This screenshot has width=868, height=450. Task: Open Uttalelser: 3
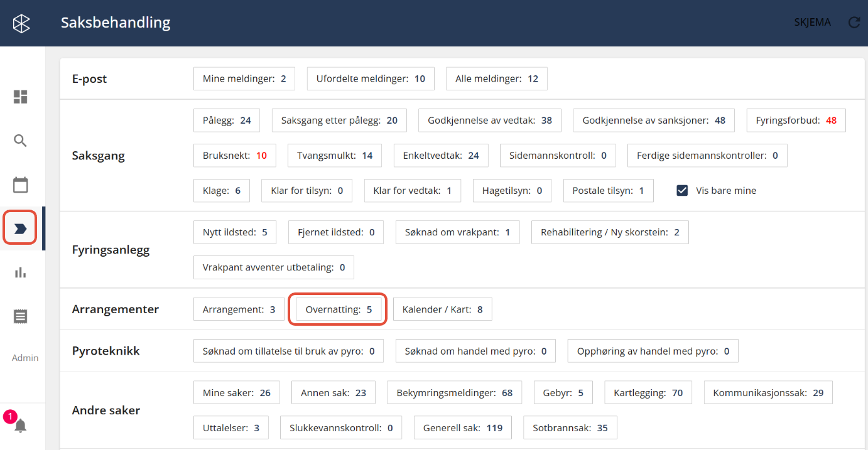(x=231, y=428)
